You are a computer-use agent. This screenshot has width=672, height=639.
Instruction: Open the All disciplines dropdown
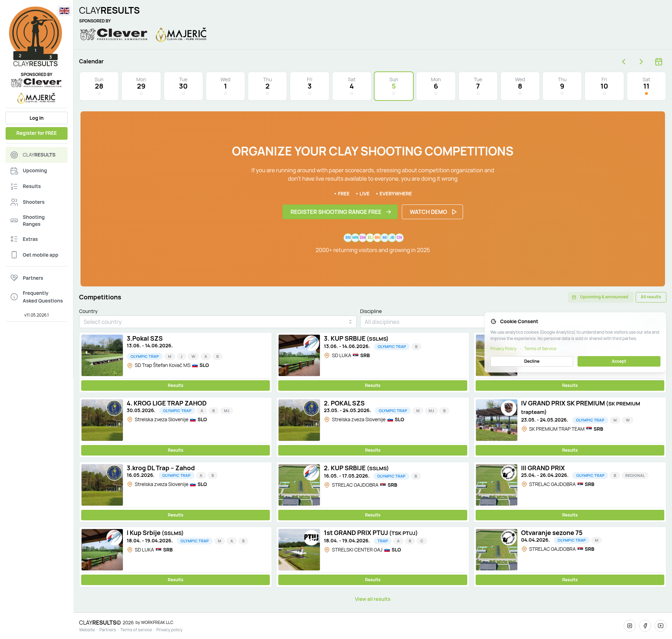(x=422, y=322)
